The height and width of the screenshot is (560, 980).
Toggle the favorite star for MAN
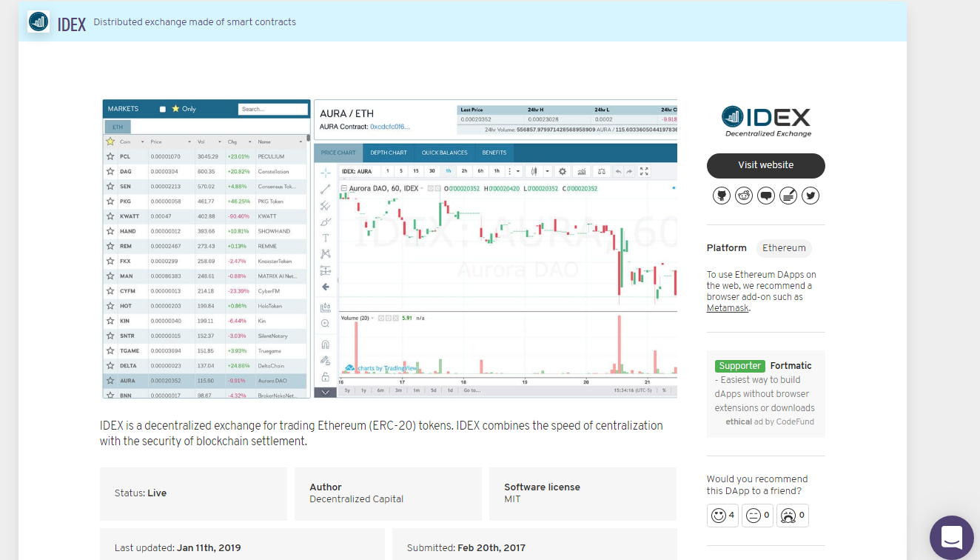tap(110, 276)
